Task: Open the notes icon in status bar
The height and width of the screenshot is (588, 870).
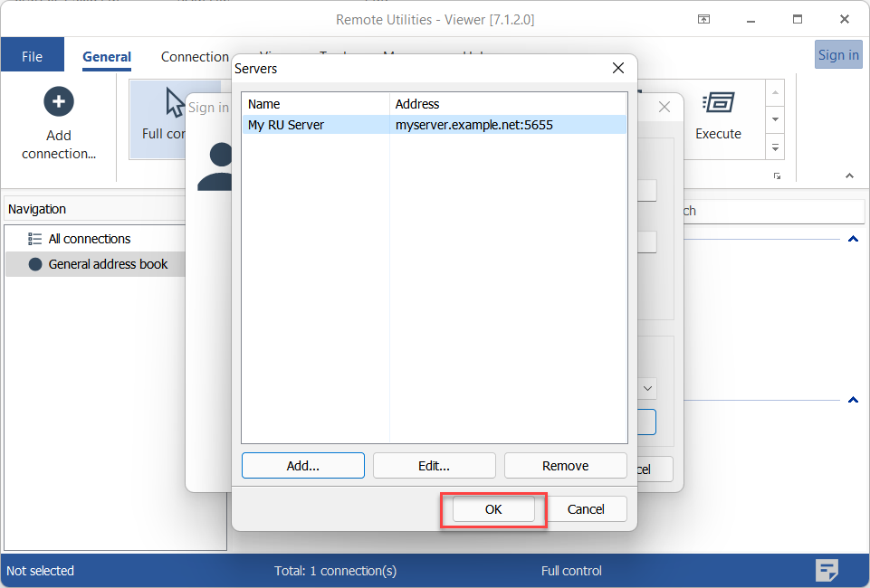Action: point(827,570)
